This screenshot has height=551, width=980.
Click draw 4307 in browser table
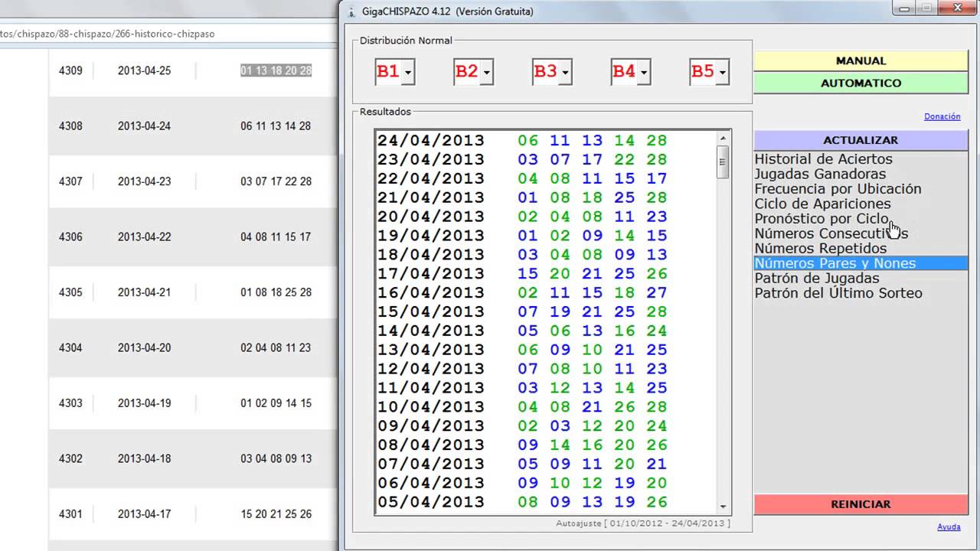click(x=70, y=181)
